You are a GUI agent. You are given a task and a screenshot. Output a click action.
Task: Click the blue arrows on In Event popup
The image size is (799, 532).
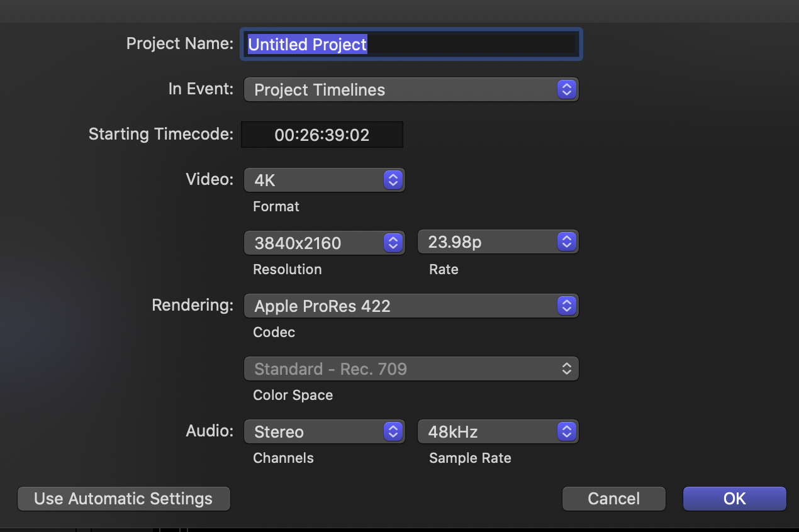(x=567, y=90)
